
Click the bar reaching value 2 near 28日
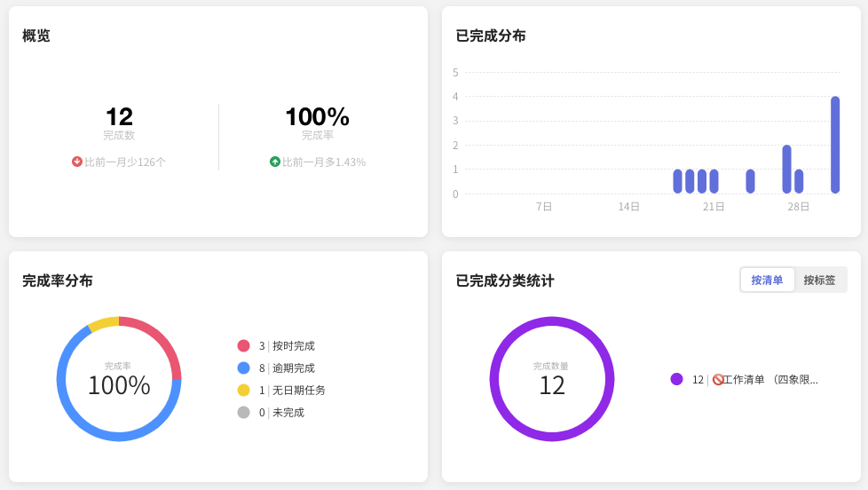click(786, 170)
